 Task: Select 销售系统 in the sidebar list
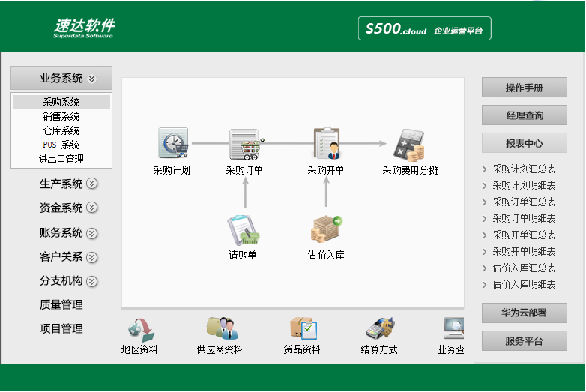[61, 117]
